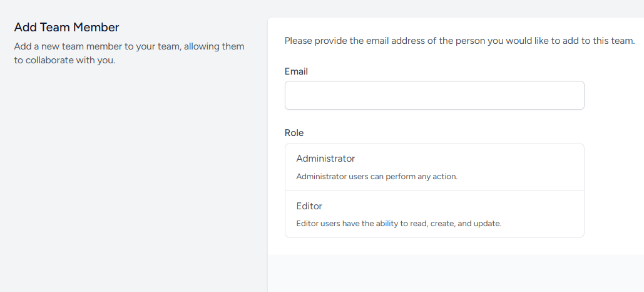The height and width of the screenshot is (292, 644).
Task: Click the 'Administrator' role title text
Action: pyautogui.click(x=325, y=159)
